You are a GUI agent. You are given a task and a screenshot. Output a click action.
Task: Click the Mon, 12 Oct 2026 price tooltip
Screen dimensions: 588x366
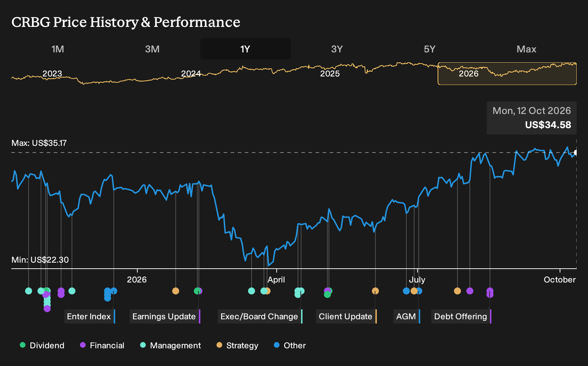532,118
